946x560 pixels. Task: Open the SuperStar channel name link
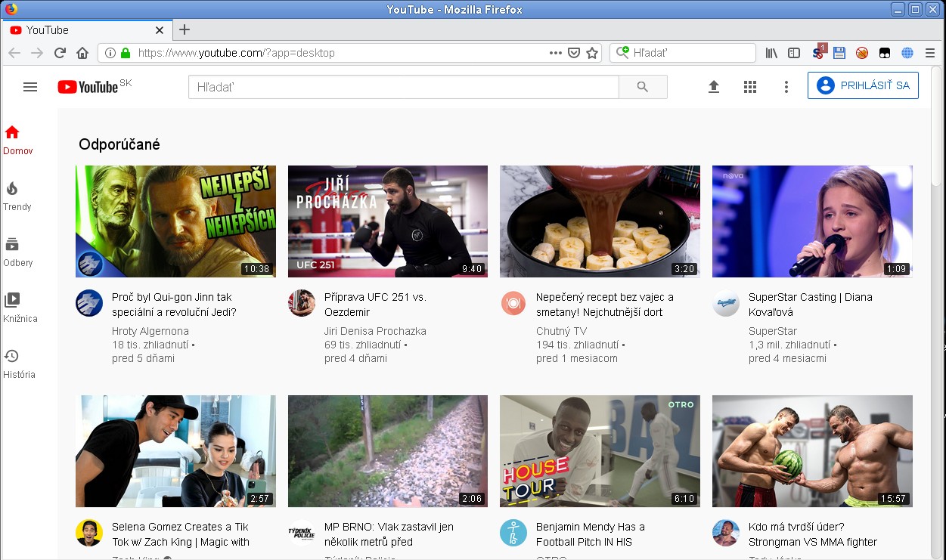point(773,331)
